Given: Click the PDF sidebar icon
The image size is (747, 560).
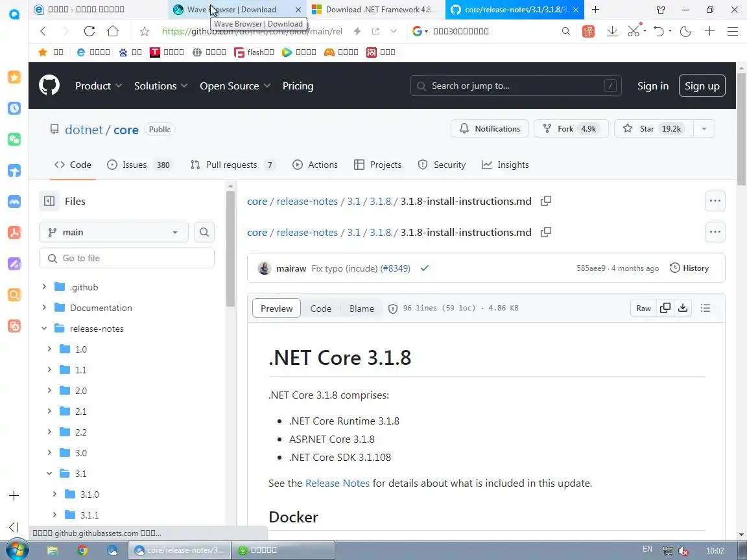Looking at the screenshot, I should pos(14,233).
